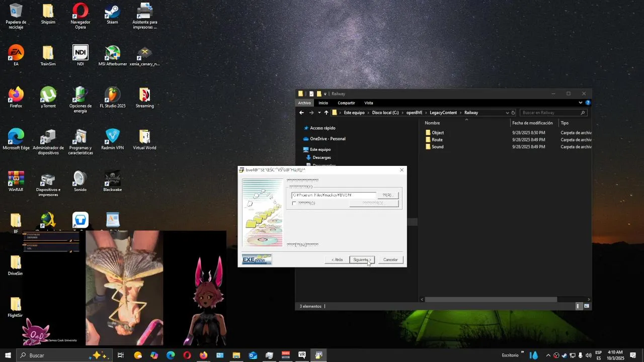Switch to large icons view in Explorer
The width and height of the screenshot is (644, 362).
(x=587, y=306)
